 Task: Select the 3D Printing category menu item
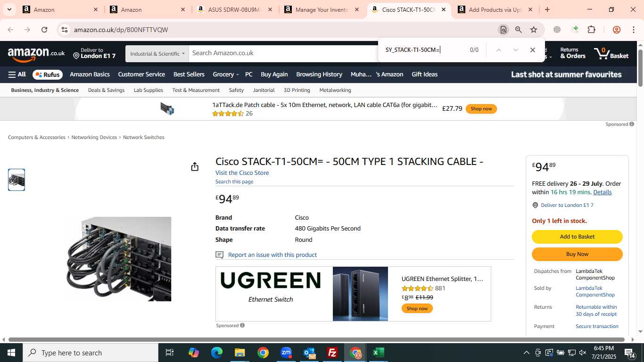[x=297, y=90]
